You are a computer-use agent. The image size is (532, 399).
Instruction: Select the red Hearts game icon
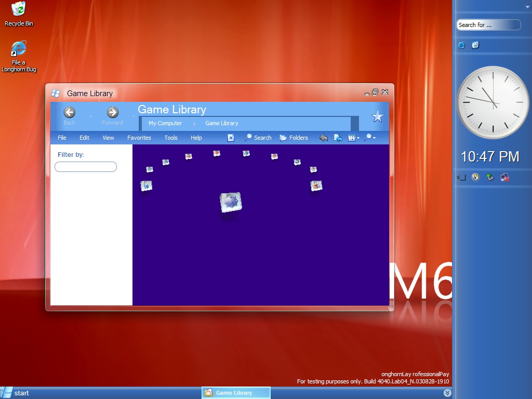point(217,153)
